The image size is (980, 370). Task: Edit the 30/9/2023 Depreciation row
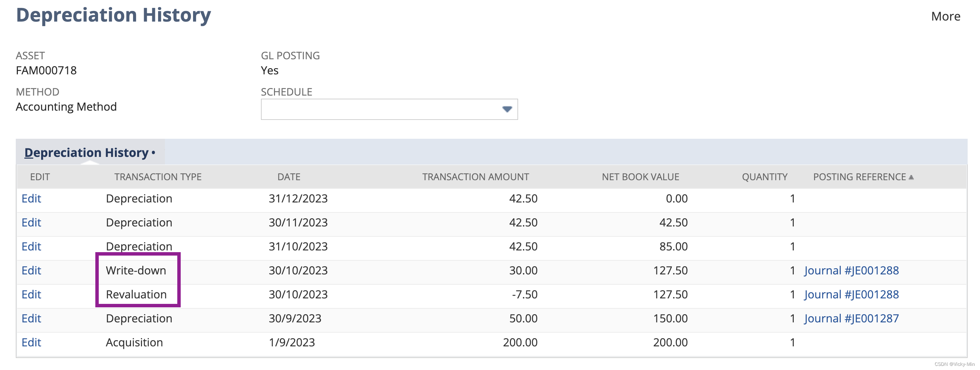click(x=31, y=318)
